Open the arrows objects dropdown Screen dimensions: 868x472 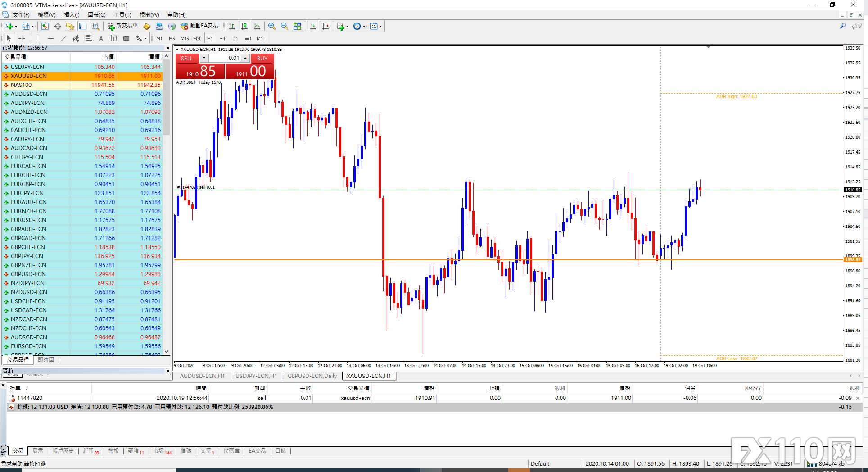(x=141, y=39)
